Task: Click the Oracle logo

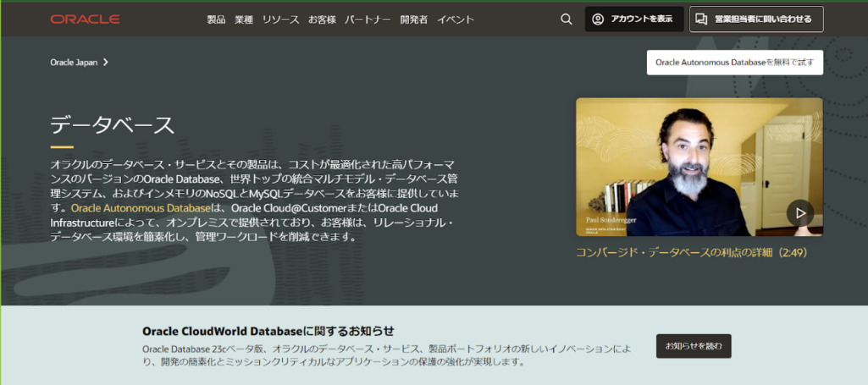Action: click(85, 19)
